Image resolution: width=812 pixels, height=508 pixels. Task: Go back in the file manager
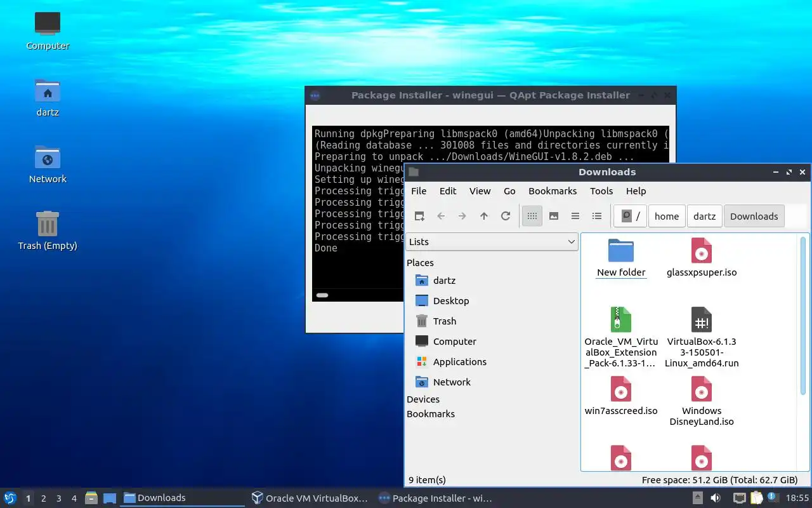click(441, 216)
